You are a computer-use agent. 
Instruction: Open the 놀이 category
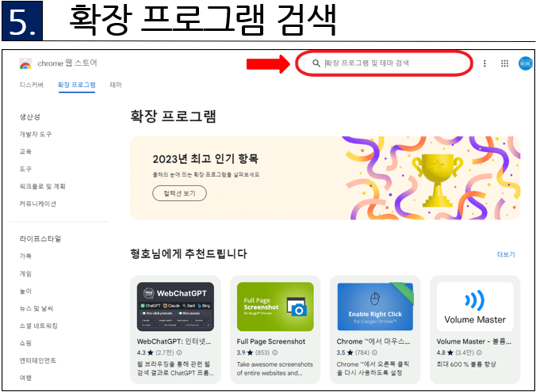click(25, 291)
